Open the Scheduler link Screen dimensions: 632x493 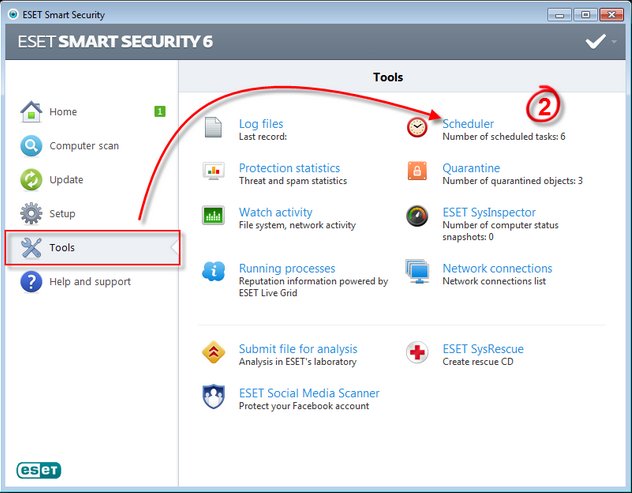pyautogui.click(x=468, y=124)
